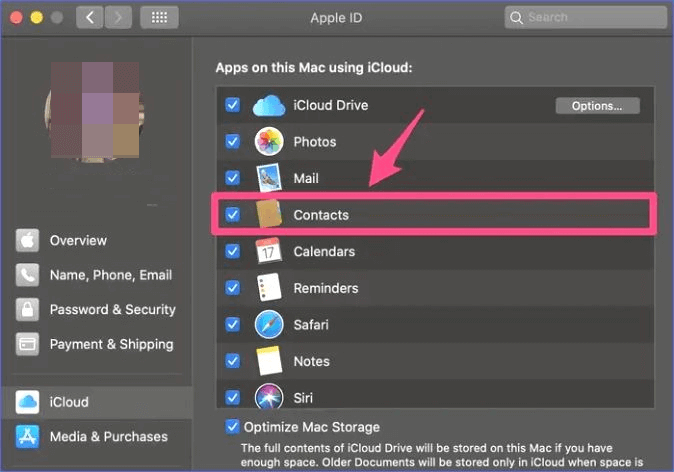Image resolution: width=674 pixels, height=472 pixels.
Task: Click the profile picture avatar
Action: click(x=95, y=113)
